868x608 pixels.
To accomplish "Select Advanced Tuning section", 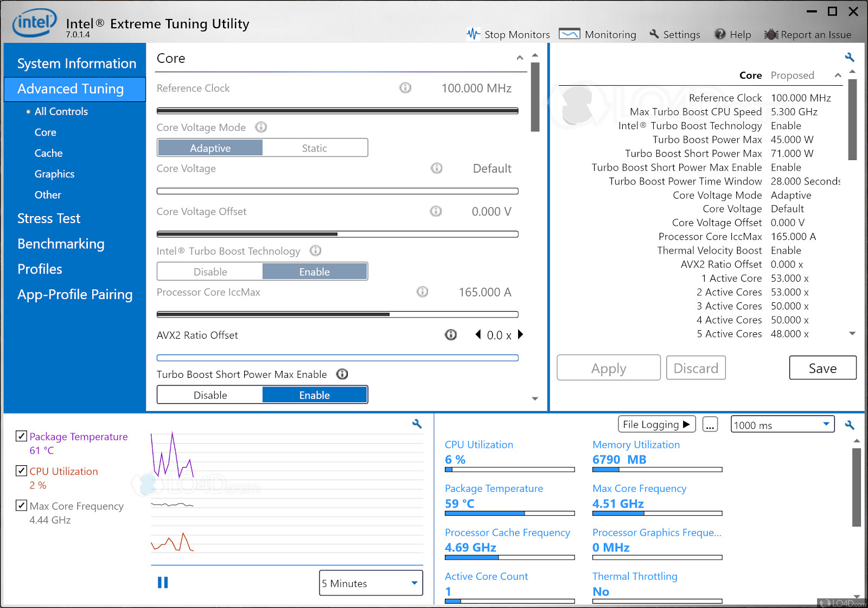I will (75, 89).
